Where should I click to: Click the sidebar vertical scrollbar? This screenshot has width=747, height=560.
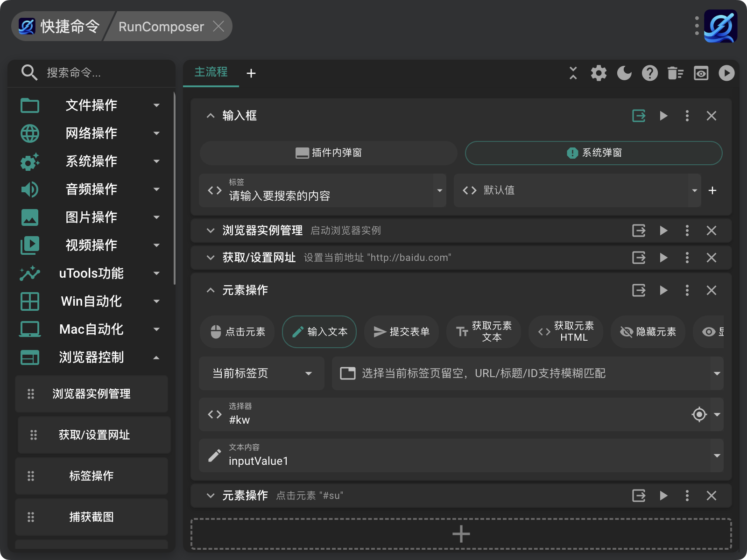[175, 189]
